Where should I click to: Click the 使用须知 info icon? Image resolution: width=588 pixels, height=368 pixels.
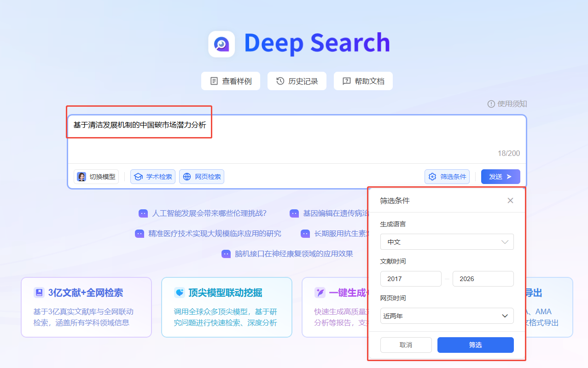click(491, 104)
